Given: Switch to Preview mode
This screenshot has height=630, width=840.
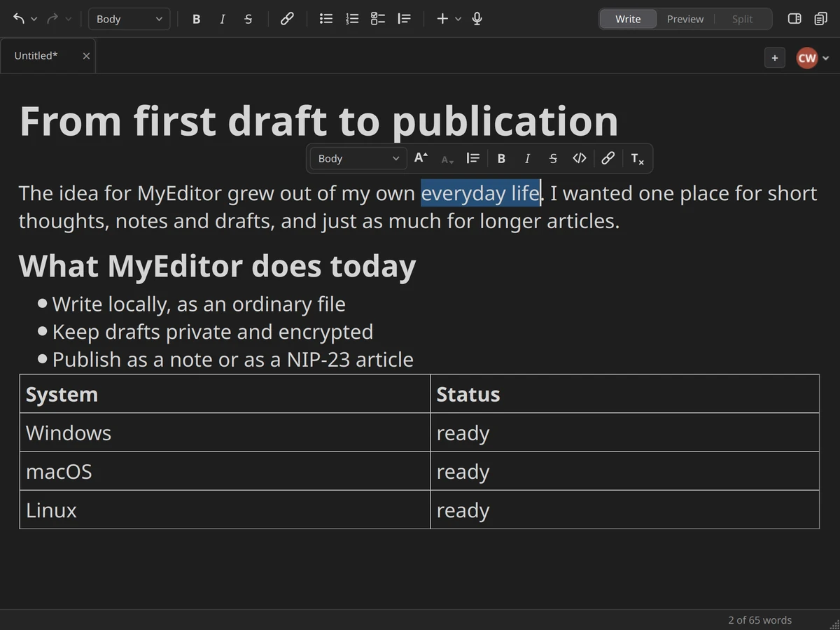Looking at the screenshot, I should (x=685, y=19).
